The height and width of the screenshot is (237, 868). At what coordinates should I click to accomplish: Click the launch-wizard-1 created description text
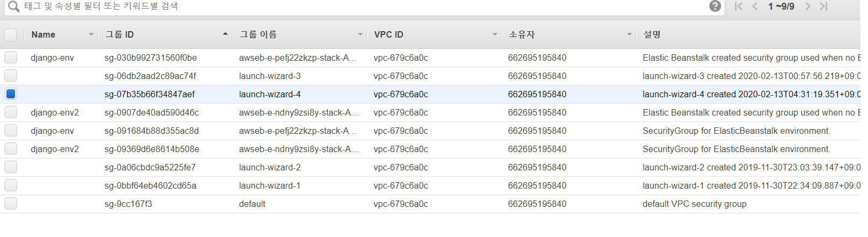[751, 185]
